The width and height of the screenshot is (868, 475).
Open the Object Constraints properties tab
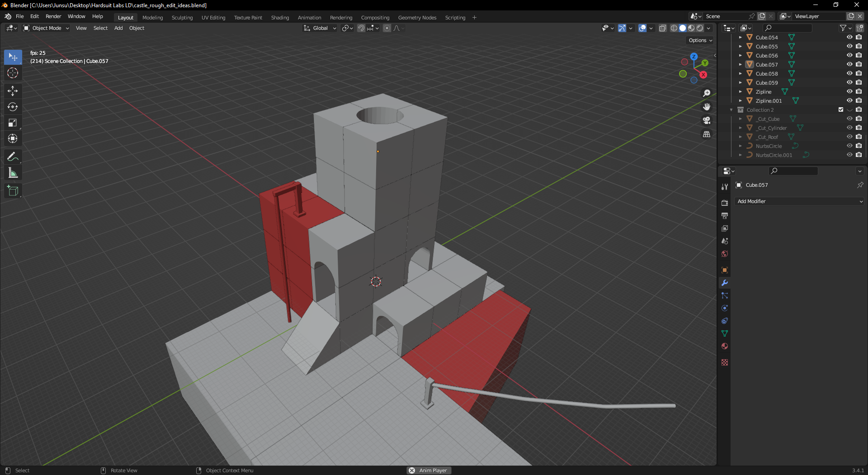[x=725, y=321]
